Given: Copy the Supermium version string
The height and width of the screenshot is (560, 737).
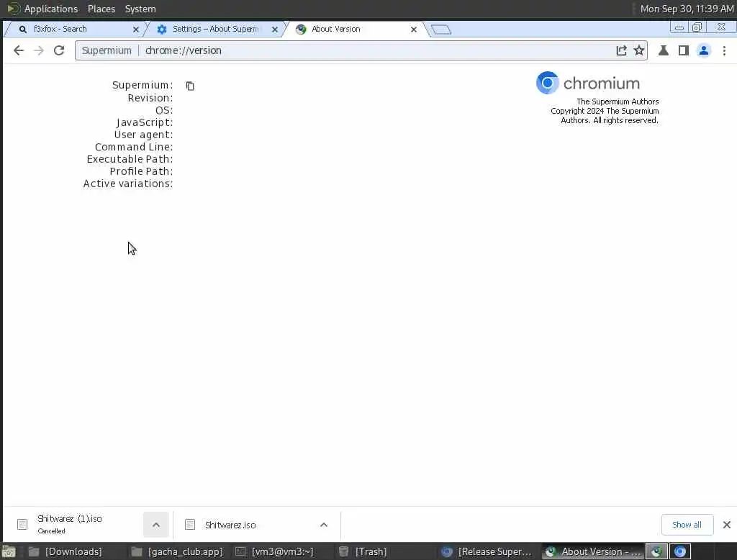Looking at the screenshot, I should 190,86.
